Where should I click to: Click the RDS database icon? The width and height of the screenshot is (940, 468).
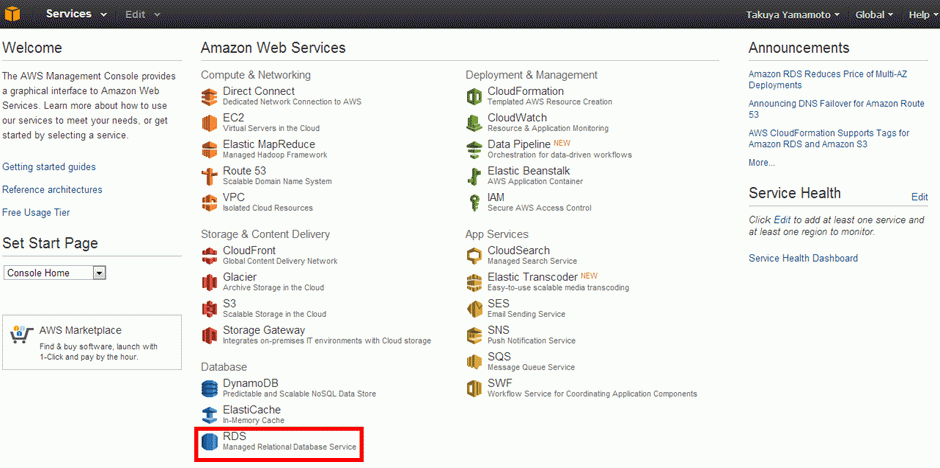pyautogui.click(x=209, y=442)
